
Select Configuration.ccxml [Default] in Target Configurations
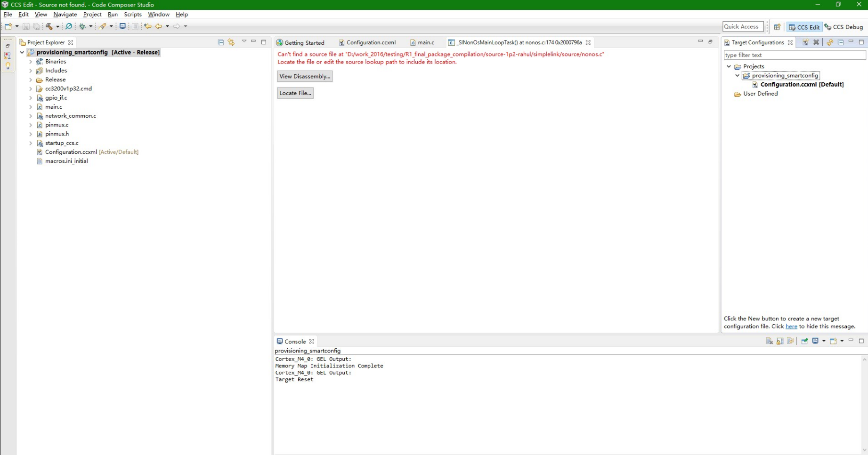tap(802, 85)
